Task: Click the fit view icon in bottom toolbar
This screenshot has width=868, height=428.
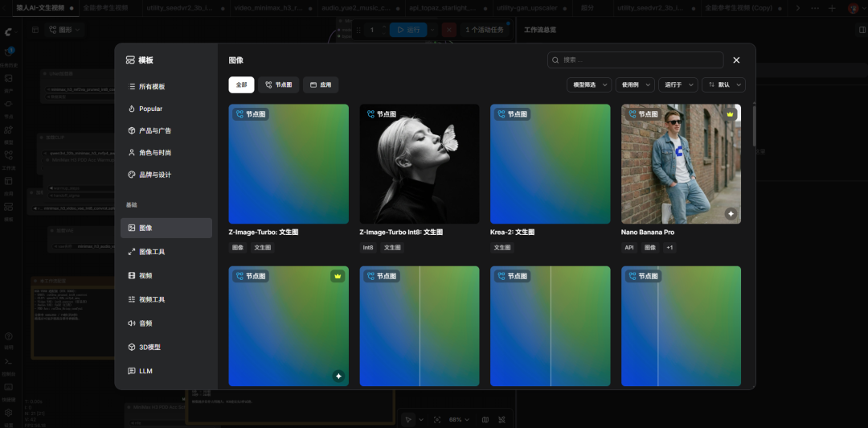Action: pos(437,420)
